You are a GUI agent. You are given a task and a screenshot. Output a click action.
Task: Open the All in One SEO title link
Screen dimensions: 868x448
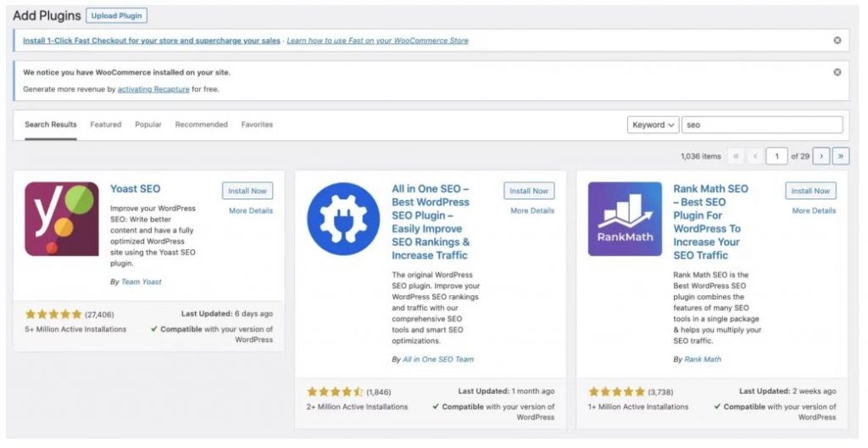tap(431, 221)
